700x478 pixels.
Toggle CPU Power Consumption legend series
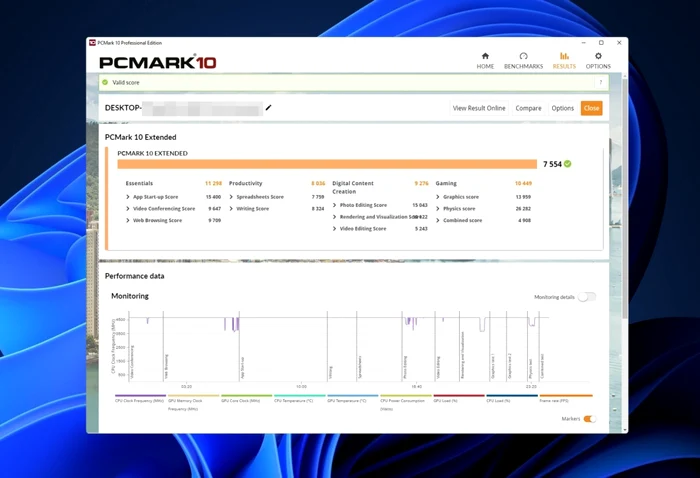(x=405, y=402)
